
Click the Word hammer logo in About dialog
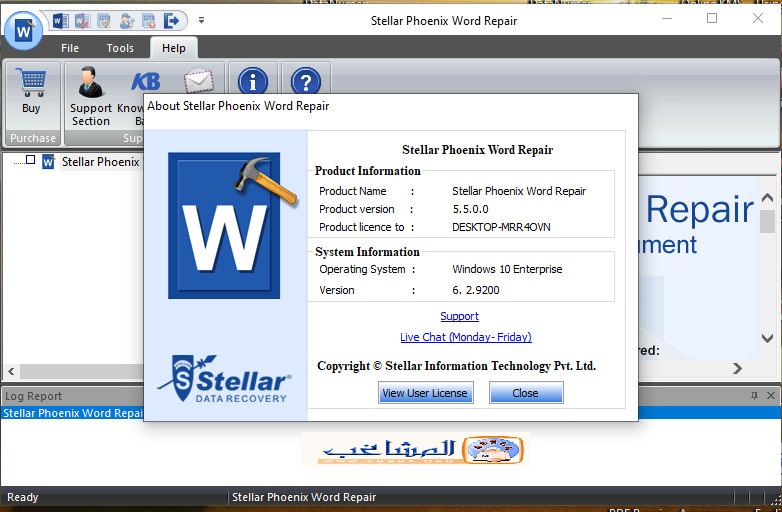[232, 227]
